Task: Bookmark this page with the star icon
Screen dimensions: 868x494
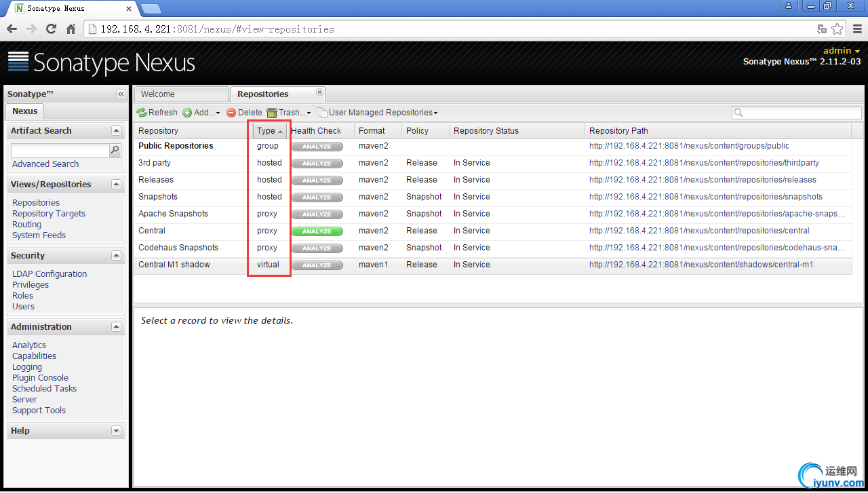Action: [837, 29]
